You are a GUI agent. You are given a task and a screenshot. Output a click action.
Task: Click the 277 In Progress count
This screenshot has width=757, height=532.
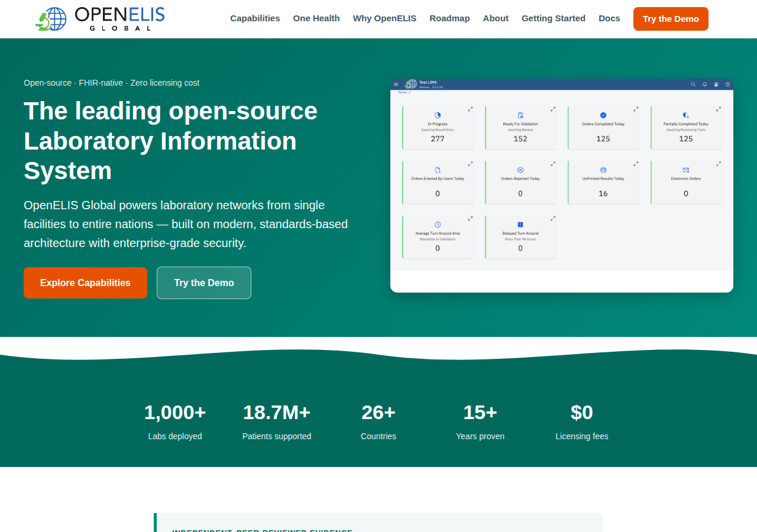click(x=438, y=139)
